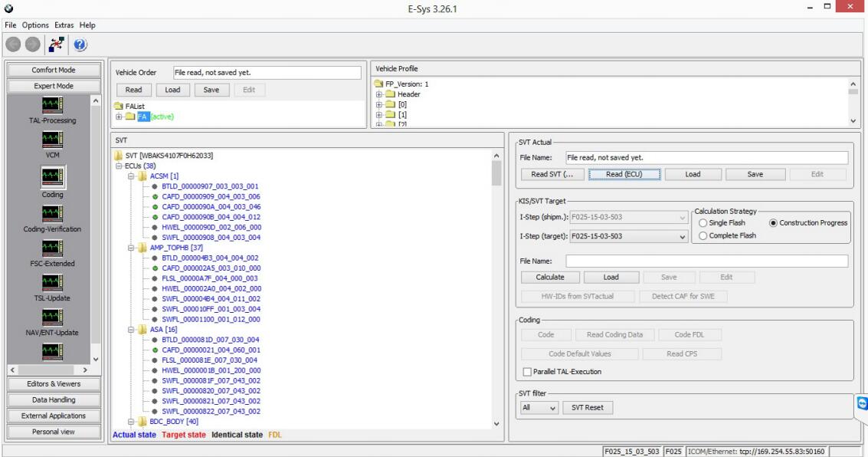Image resolution: width=868 pixels, height=457 pixels.
Task: Open the Help menu
Action: 87,25
